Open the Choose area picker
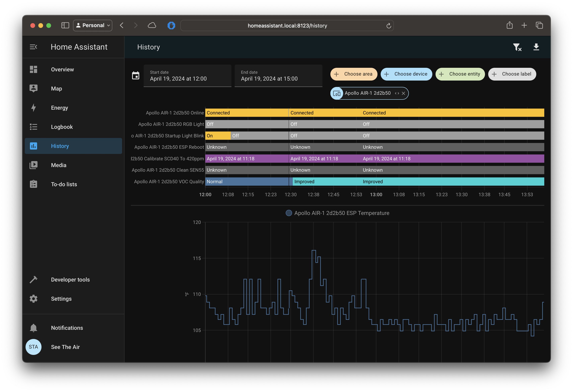The width and height of the screenshot is (573, 392). point(354,74)
